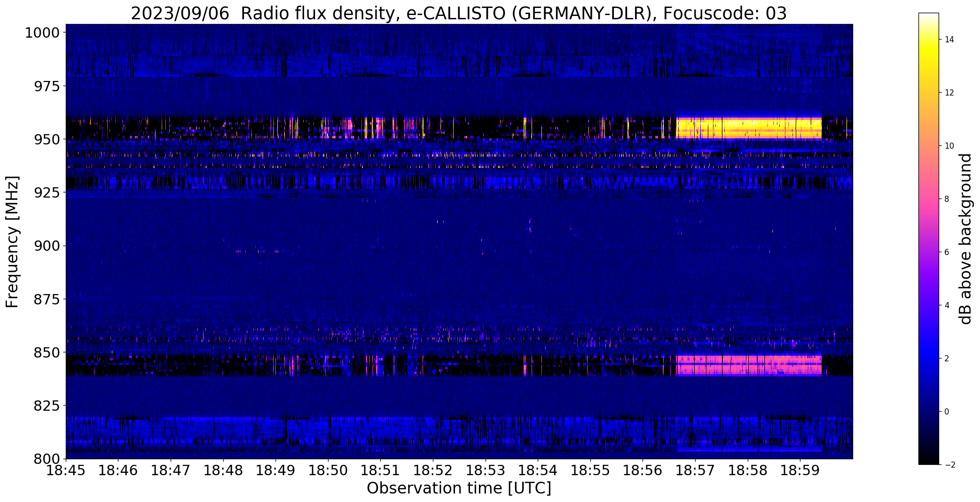Click the colorbar 6 tick label
Screen dimensions: 980x502
(947, 252)
